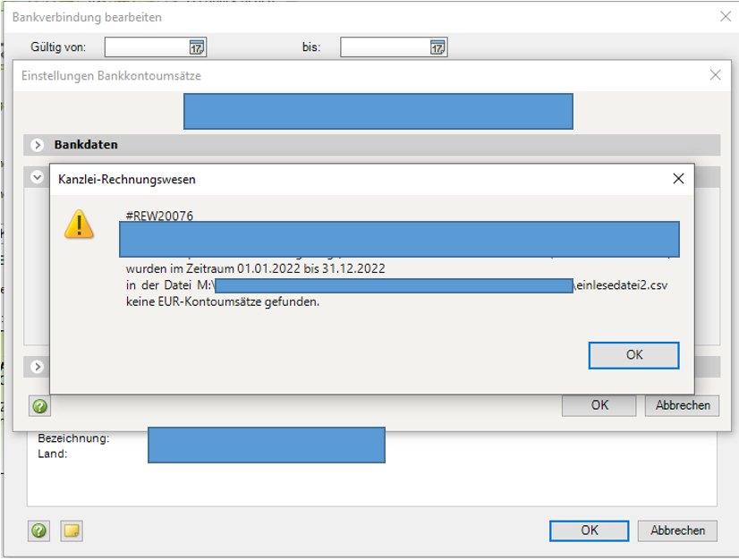Open the yellow note icon in Bankverbindung bearbeiten
This screenshot has width=739, height=560.
click(x=72, y=530)
